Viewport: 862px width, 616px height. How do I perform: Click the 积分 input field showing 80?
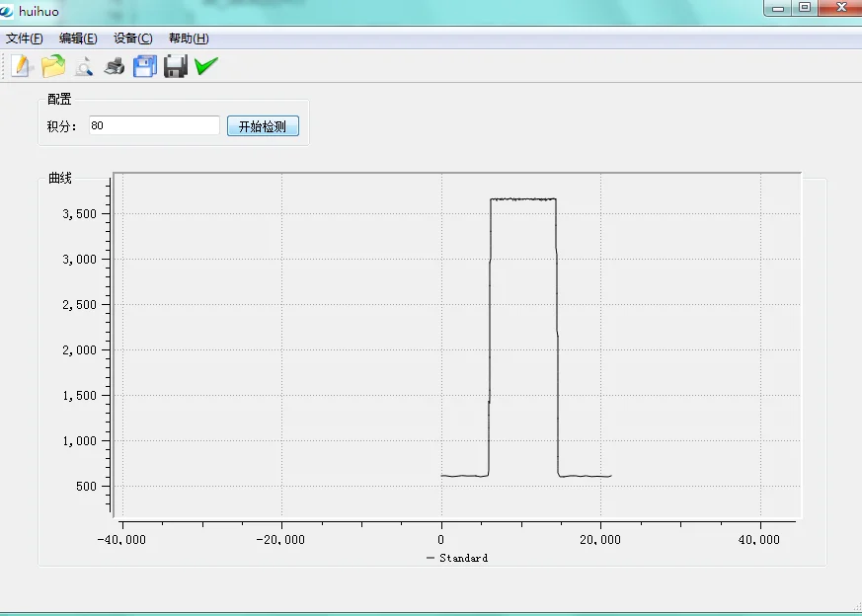(154, 125)
